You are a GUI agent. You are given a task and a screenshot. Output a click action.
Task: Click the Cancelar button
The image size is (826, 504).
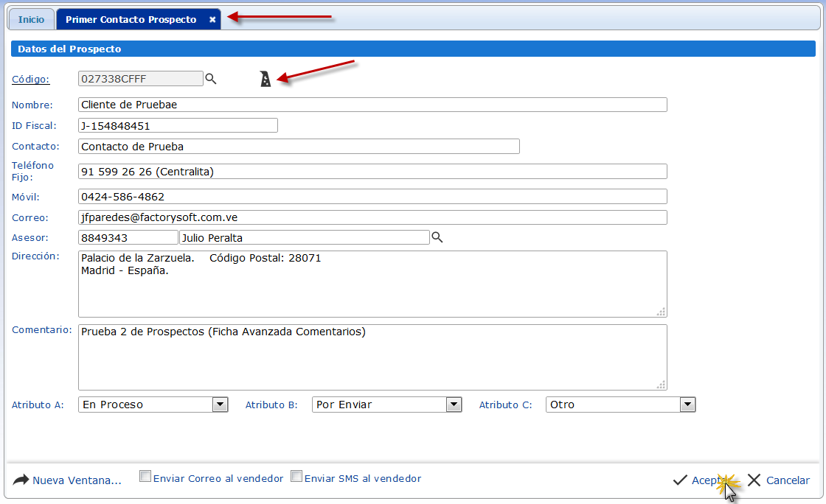click(779, 480)
